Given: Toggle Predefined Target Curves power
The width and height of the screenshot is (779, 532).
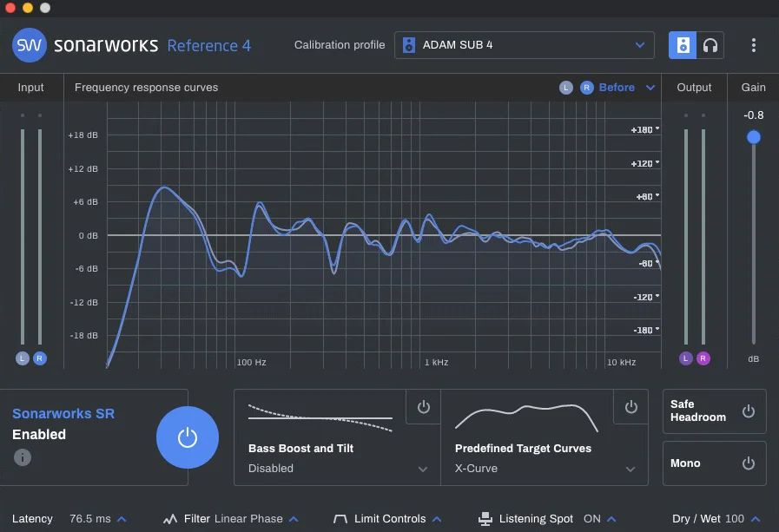Looking at the screenshot, I should pos(631,407).
